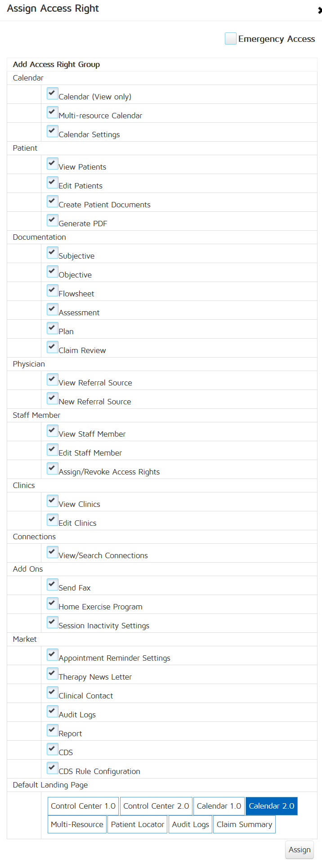Toggle New Referral Source checkbox
The image size is (322, 868).
tap(53, 398)
